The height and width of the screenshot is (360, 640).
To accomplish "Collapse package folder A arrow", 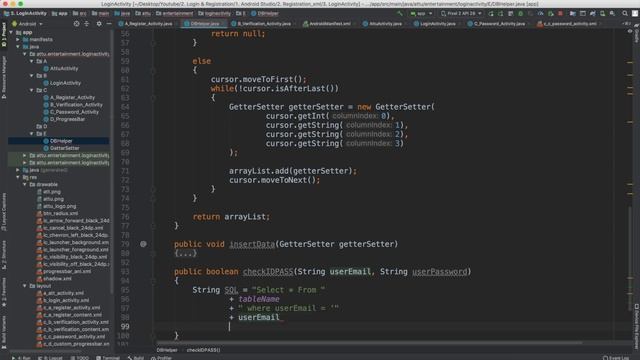I will pos(31,61).
